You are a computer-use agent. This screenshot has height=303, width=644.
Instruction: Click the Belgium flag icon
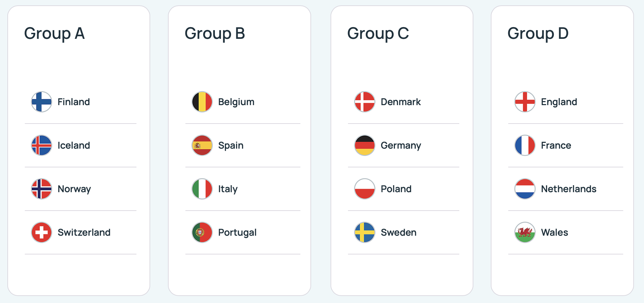[x=202, y=102]
